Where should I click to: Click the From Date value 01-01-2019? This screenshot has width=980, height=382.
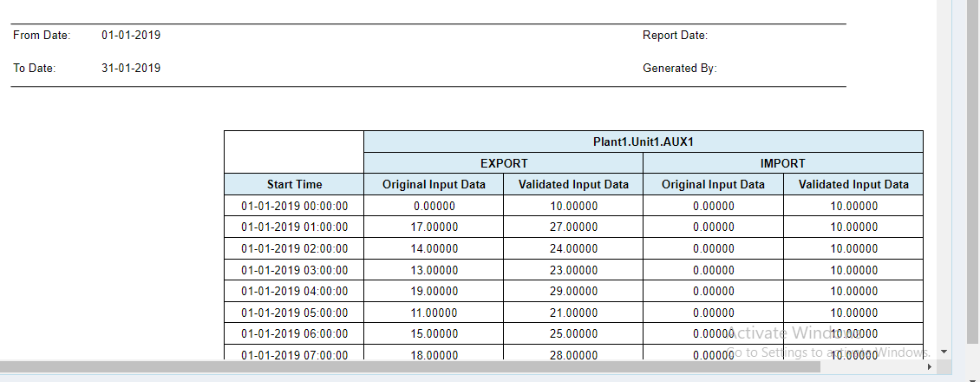pos(131,36)
